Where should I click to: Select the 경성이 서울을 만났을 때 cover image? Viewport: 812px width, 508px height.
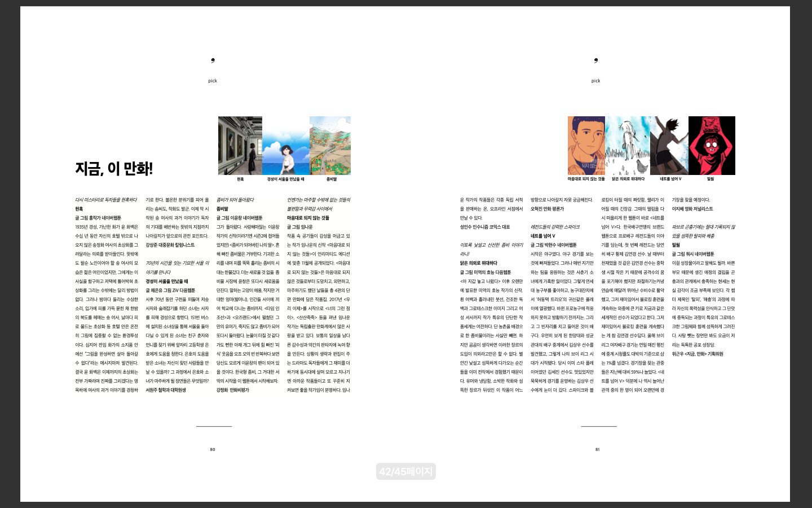(286, 146)
